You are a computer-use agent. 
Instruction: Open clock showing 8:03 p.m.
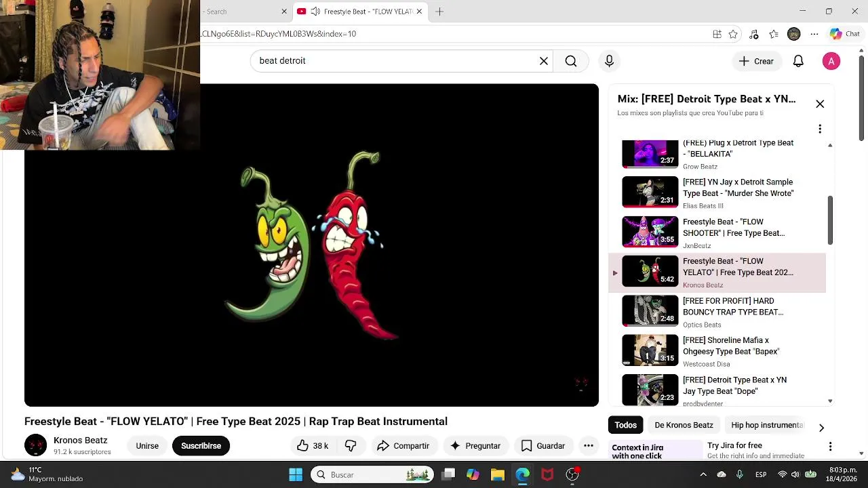[x=842, y=474]
